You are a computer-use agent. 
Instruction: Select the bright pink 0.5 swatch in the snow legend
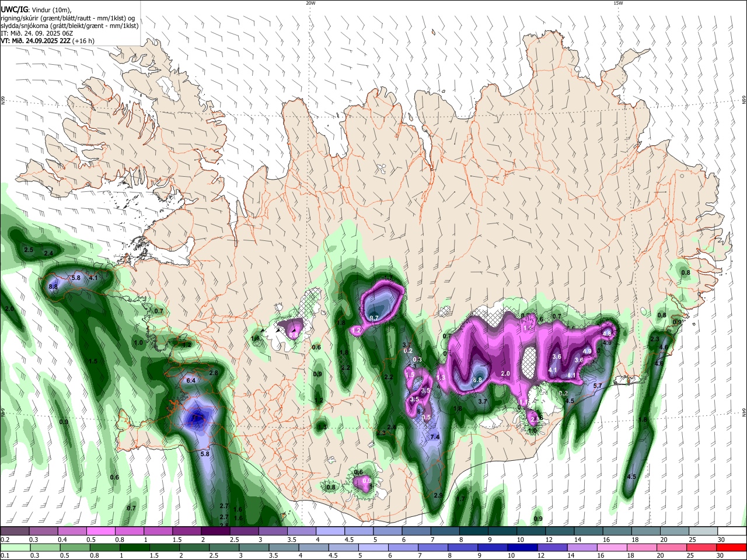point(101,531)
